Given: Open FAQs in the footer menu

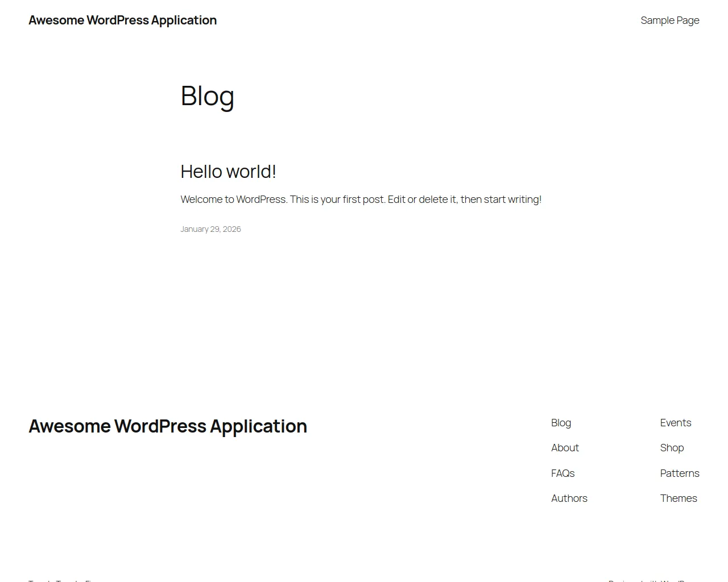Looking at the screenshot, I should coord(562,473).
